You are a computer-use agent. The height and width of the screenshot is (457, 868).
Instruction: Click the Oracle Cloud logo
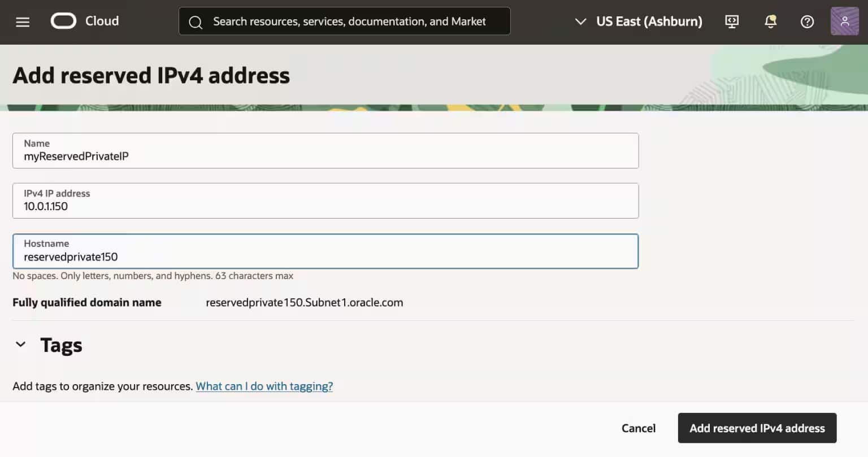(63, 21)
